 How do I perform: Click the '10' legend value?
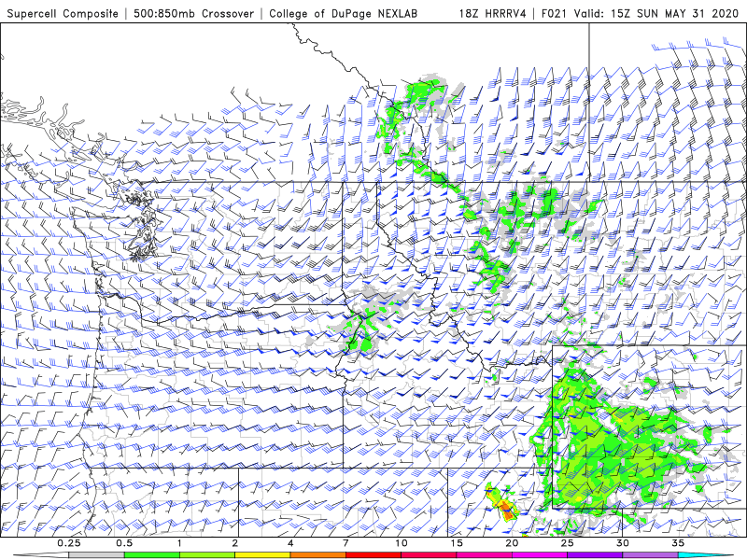point(402,543)
